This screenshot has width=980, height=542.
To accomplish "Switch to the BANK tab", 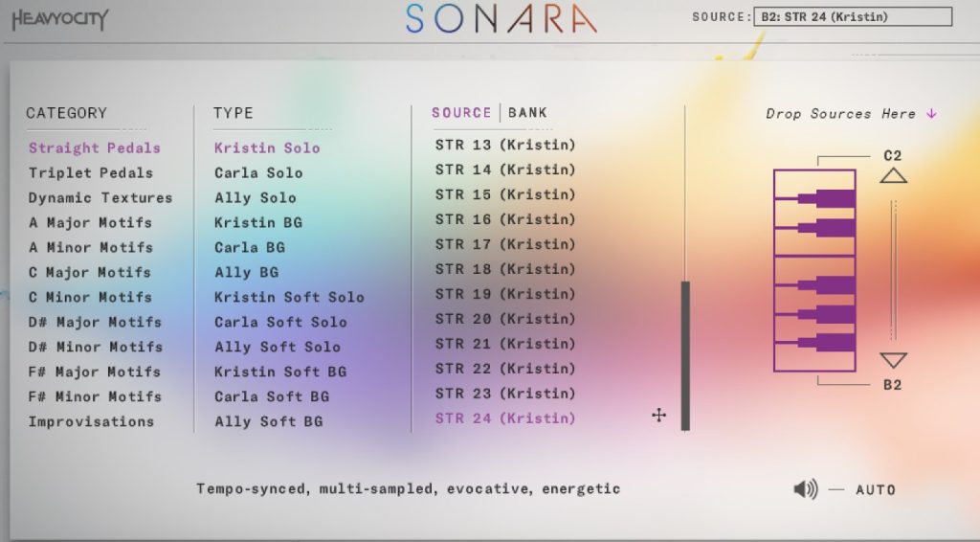I will pyautogui.click(x=527, y=113).
